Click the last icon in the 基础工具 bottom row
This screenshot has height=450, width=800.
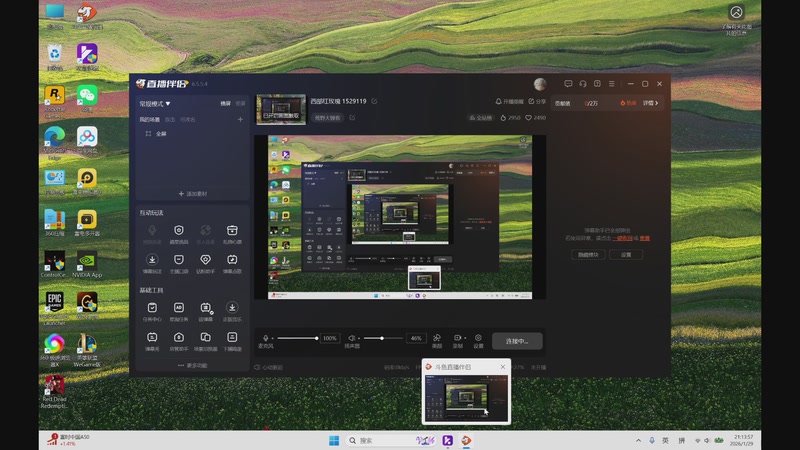click(x=232, y=337)
